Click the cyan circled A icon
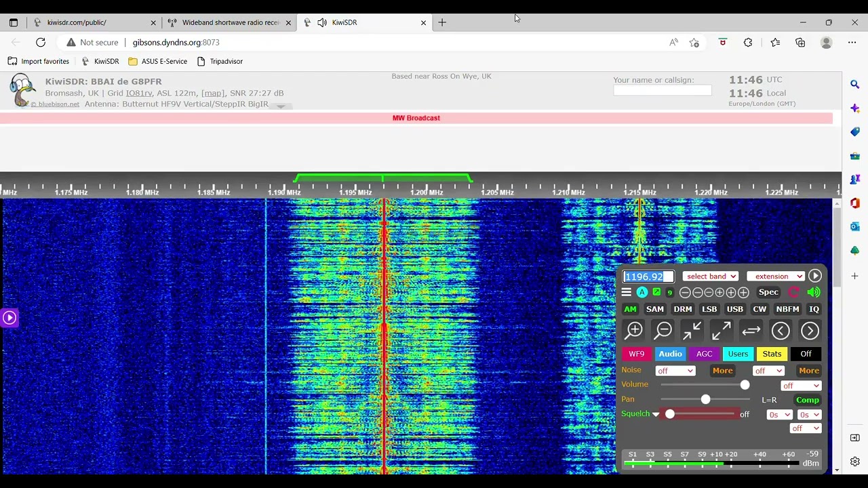 point(642,292)
